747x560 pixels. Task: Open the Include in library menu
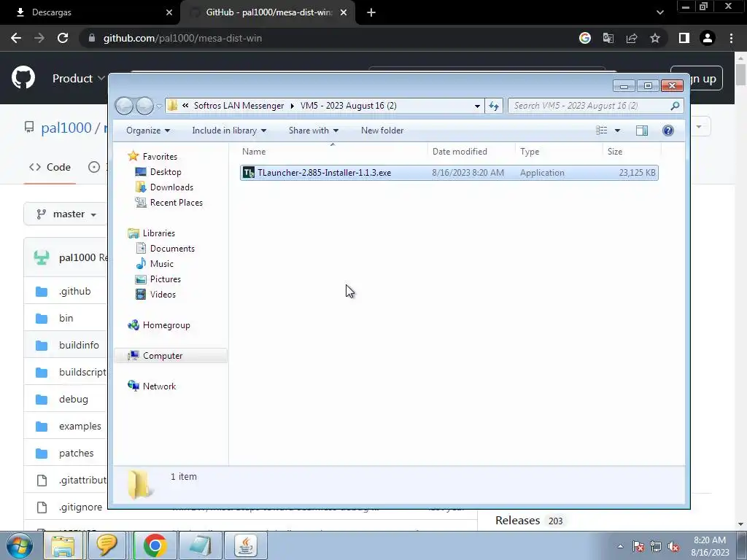pyautogui.click(x=229, y=131)
